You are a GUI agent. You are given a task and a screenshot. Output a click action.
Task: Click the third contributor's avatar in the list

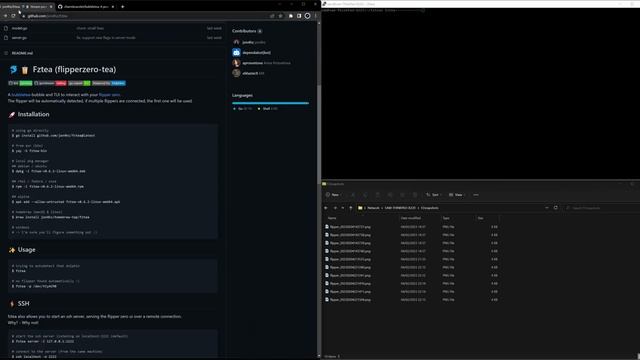coord(236,63)
